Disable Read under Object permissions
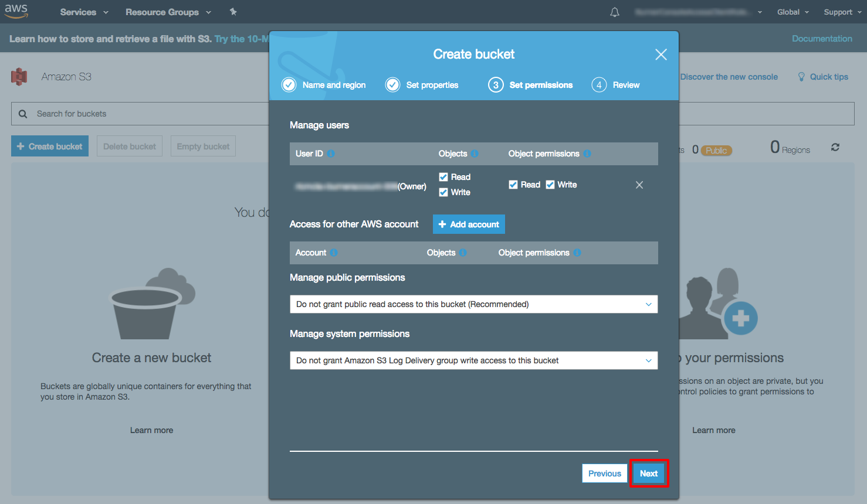Image resolution: width=867 pixels, height=504 pixels. pyautogui.click(x=513, y=184)
